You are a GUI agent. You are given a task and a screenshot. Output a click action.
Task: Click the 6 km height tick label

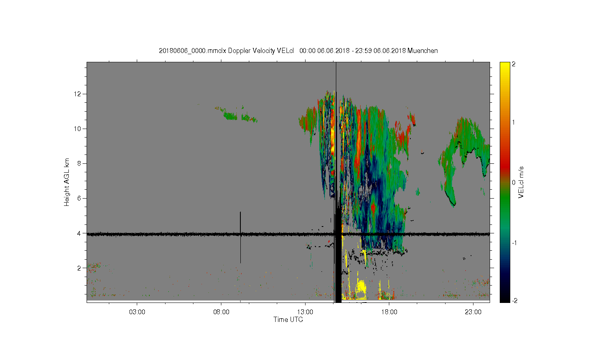pos(79,198)
